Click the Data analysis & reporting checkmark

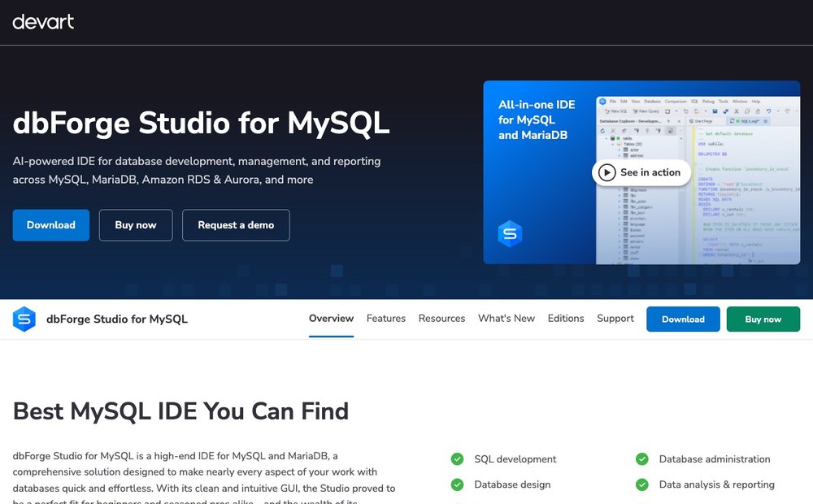[642, 484]
